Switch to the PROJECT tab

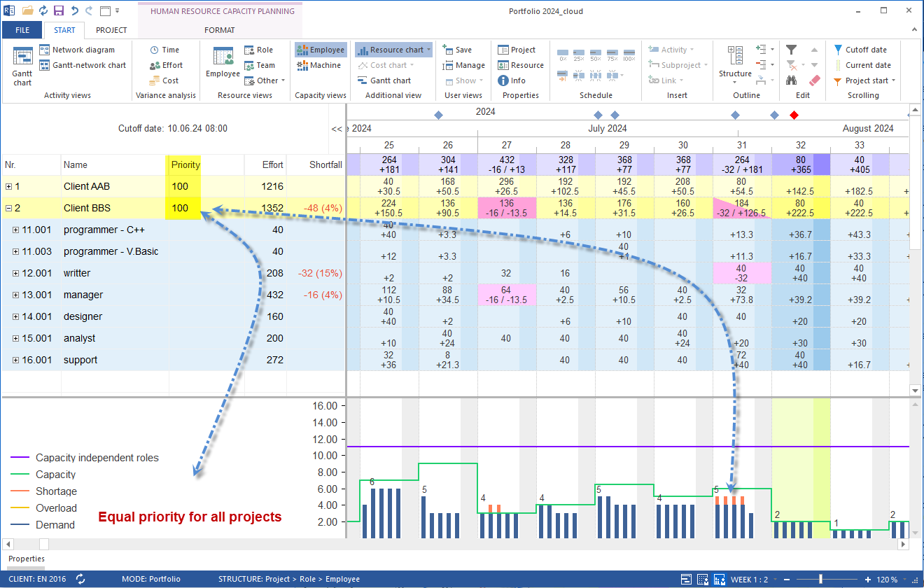(x=111, y=30)
